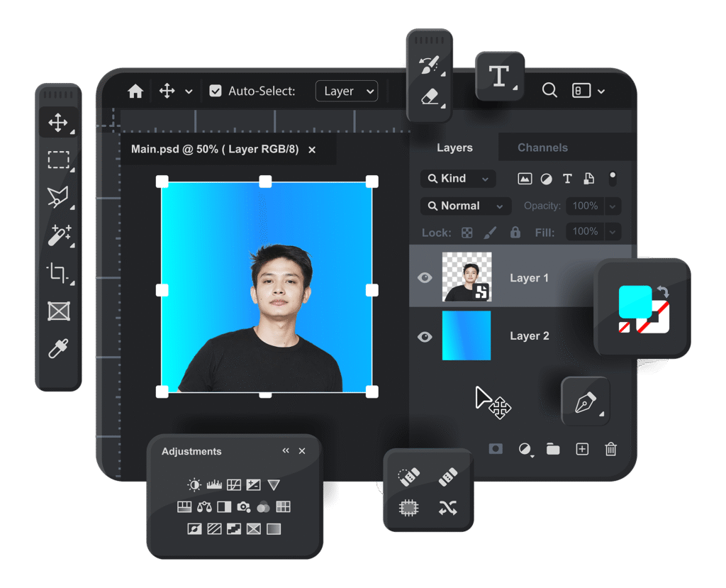Pick the Eyedropper tool
This screenshot has height=588, width=726.
click(x=59, y=349)
